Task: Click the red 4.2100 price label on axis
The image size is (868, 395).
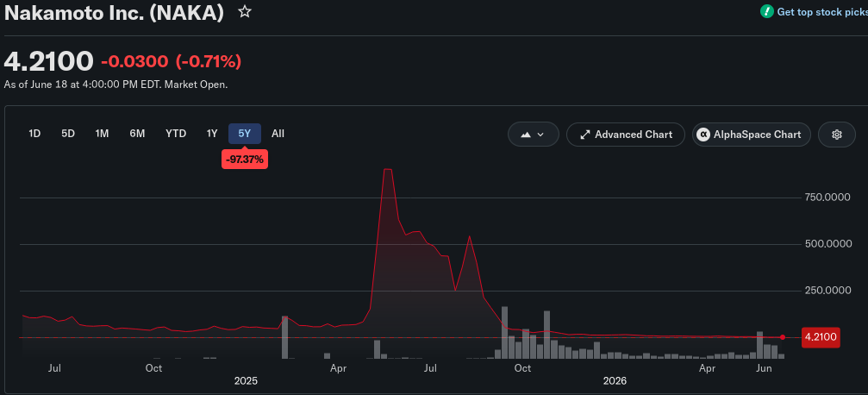Action: (821, 337)
